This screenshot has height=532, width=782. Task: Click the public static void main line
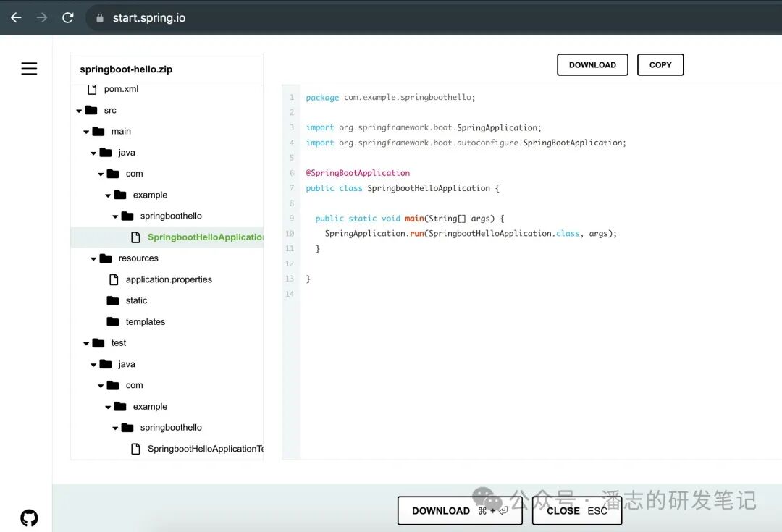pos(409,219)
